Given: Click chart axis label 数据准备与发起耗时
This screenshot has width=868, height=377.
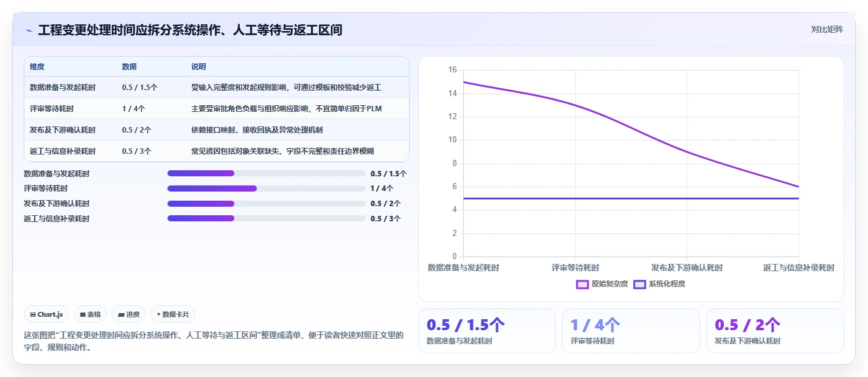Looking at the screenshot, I should pyautogui.click(x=463, y=268).
